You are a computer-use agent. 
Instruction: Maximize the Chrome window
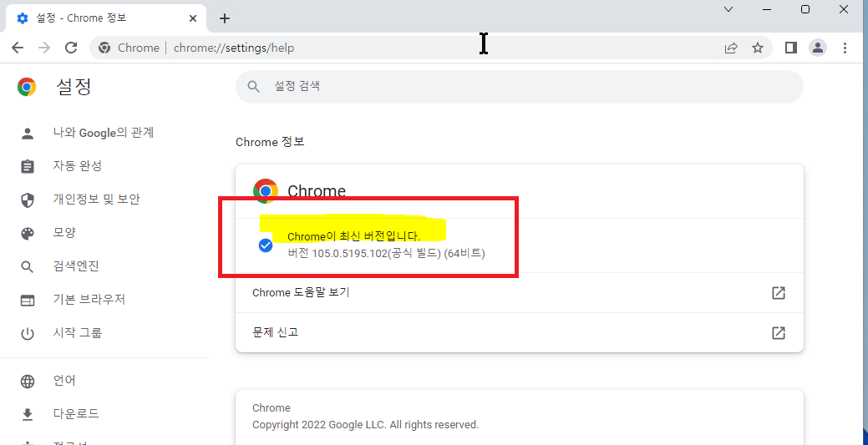pos(805,9)
